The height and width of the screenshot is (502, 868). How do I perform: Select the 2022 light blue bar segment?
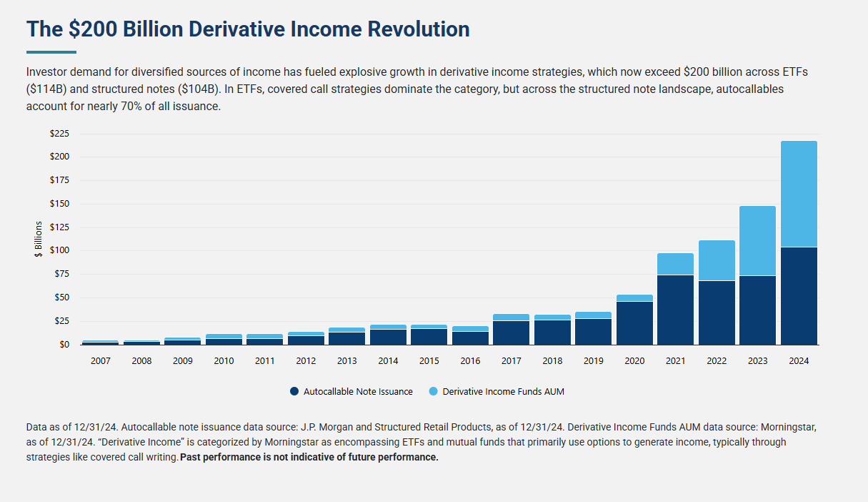coord(717,260)
